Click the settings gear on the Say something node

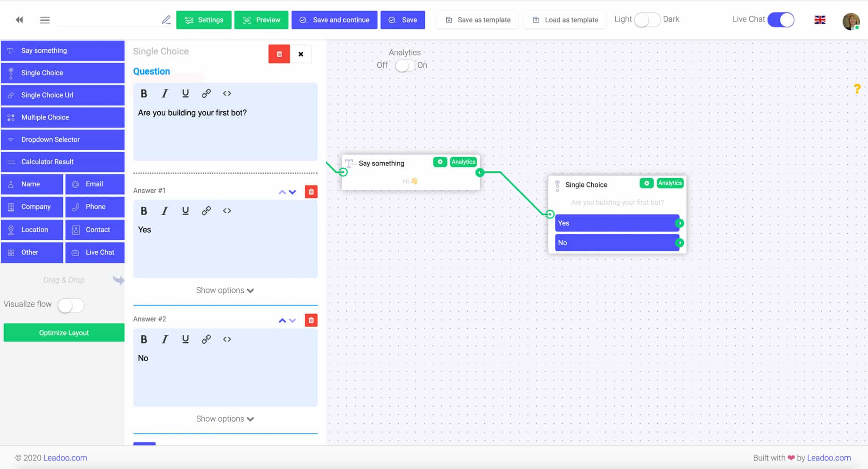[x=440, y=162]
